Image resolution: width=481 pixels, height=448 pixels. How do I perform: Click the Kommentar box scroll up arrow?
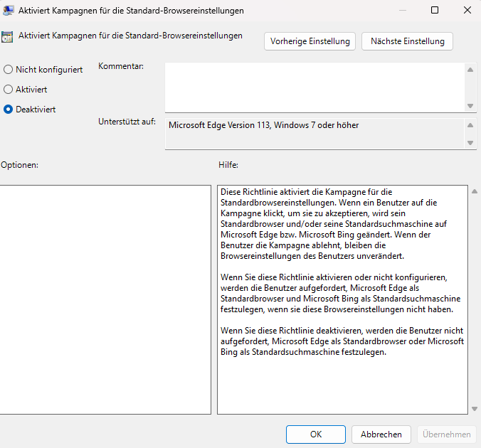coord(470,70)
